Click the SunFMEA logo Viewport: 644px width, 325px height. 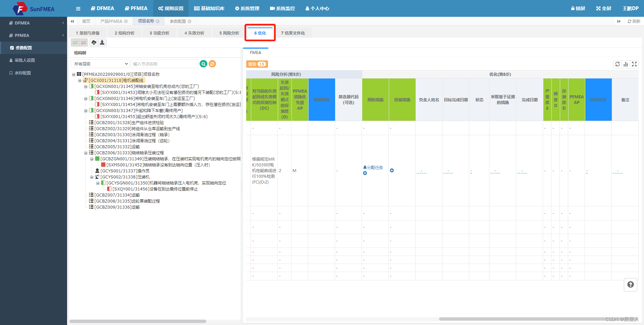click(x=34, y=8)
